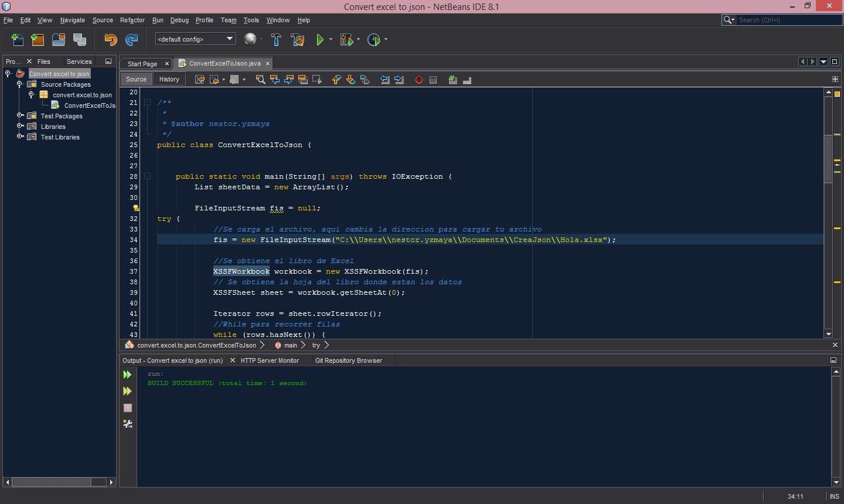Screen dimensions: 844x504
Task: Collapse the Convert excel to json project node
Action: [x=8, y=74]
